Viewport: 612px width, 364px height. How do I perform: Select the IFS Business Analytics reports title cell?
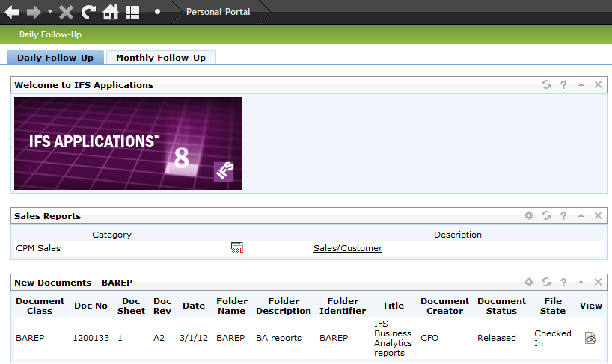393,339
